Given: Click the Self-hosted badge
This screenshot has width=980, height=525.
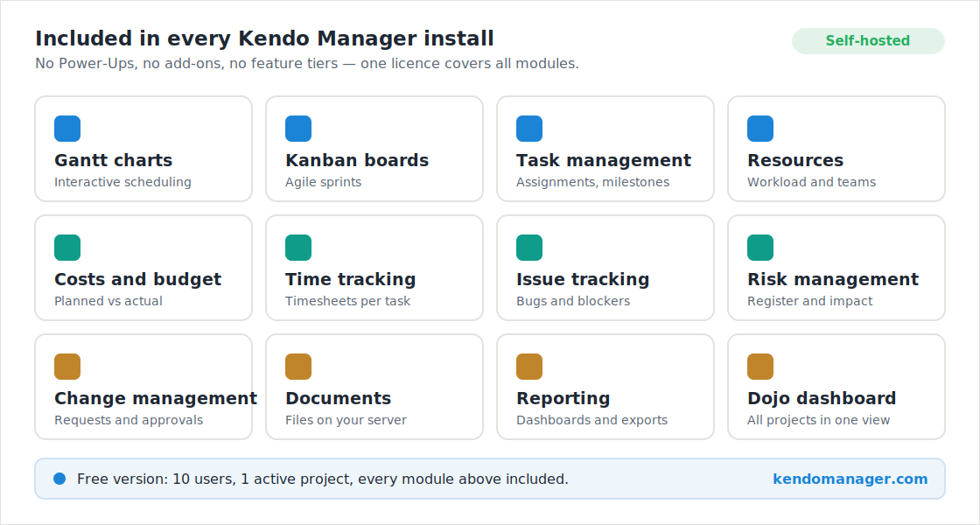Looking at the screenshot, I should (x=868, y=40).
